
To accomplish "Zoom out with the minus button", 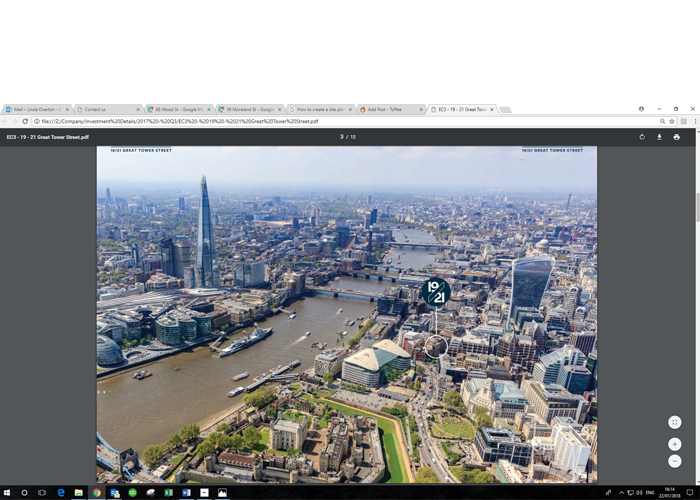I will tap(675, 461).
